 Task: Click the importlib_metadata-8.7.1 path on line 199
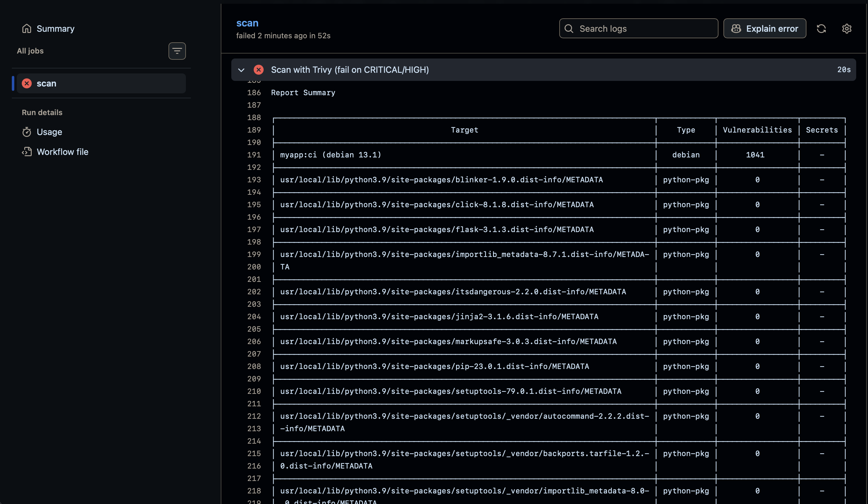[x=465, y=254]
